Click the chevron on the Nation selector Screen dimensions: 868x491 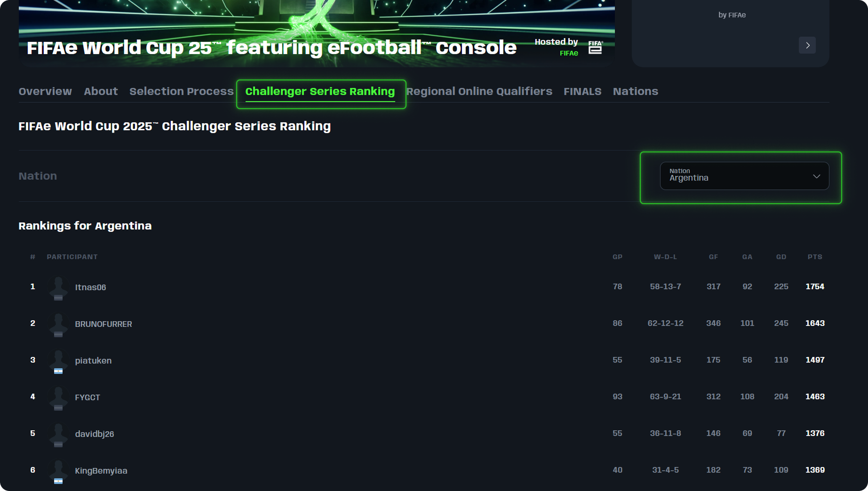[815, 177]
